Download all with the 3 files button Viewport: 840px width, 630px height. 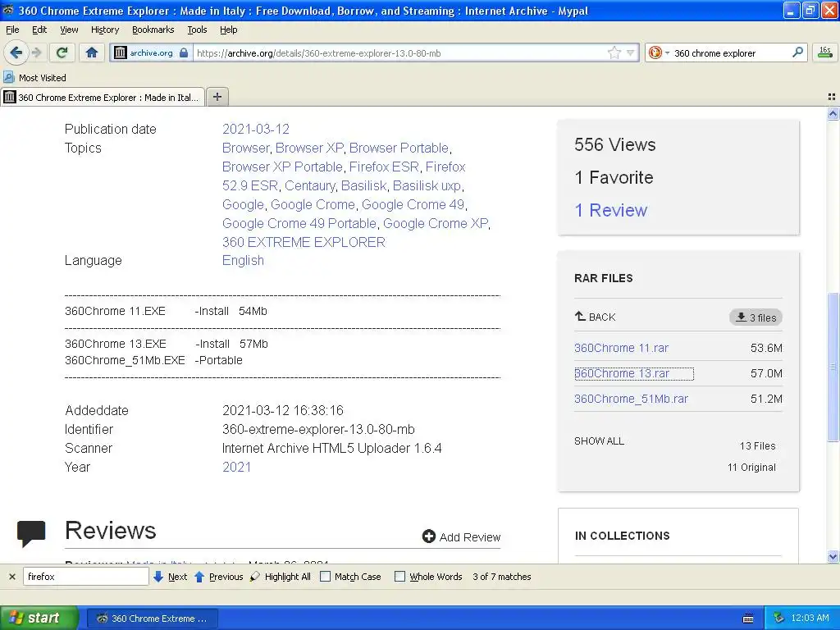pyautogui.click(x=756, y=317)
